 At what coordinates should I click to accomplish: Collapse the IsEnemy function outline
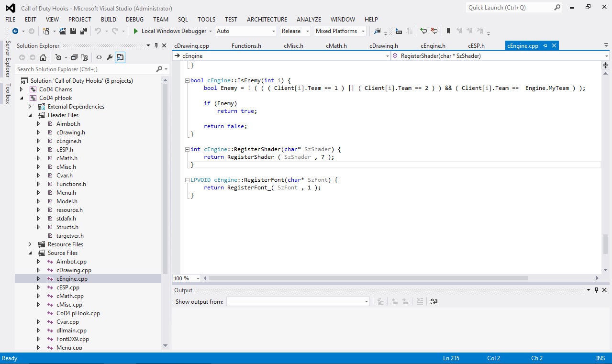click(187, 80)
